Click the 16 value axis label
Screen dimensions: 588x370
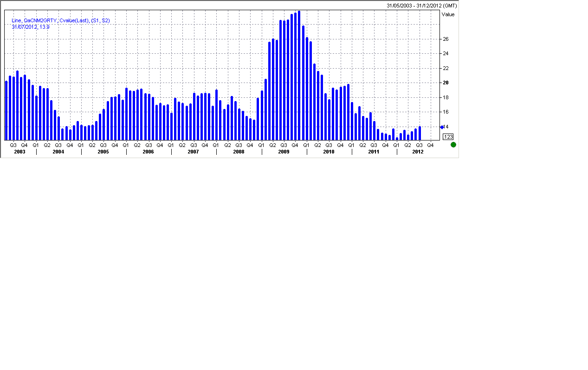pyautogui.click(x=446, y=112)
